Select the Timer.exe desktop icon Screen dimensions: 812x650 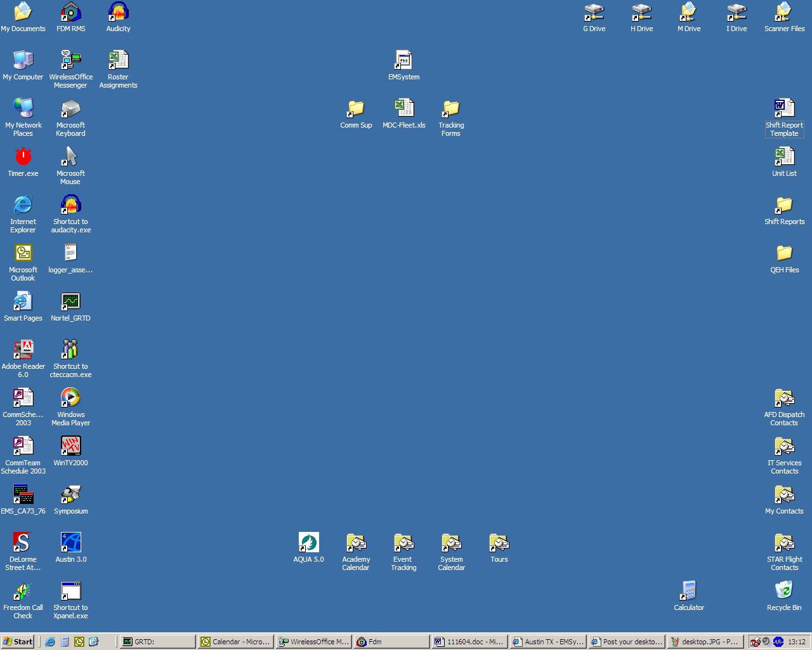click(x=23, y=162)
